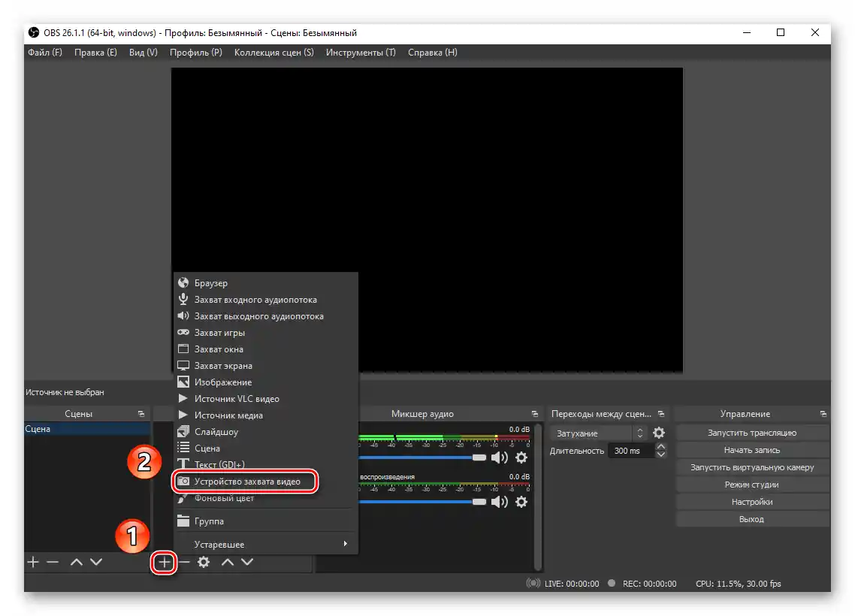Open transition properties gear next to Затухание
The width and height of the screenshot is (855, 616).
(x=659, y=433)
